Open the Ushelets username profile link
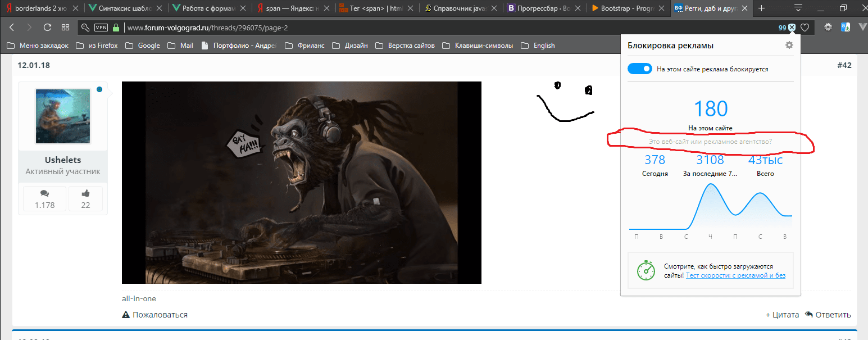This screenshot has width=868, height=340. [63, 160]
